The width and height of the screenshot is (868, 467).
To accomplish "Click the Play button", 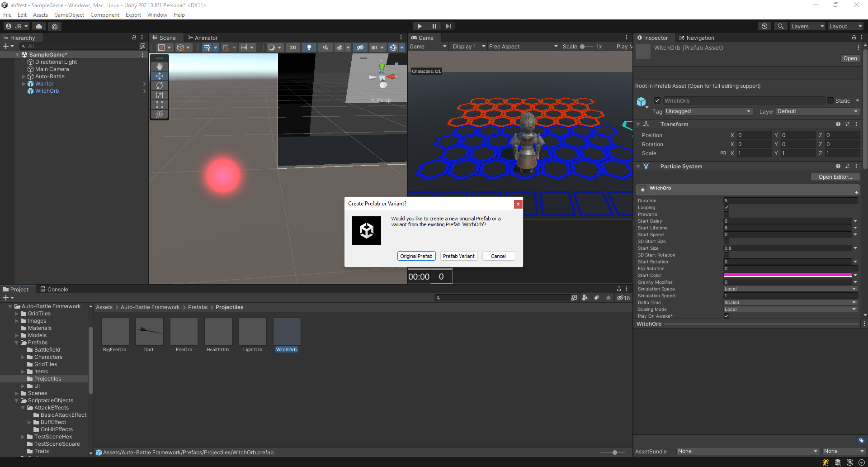I will (420, 26).
